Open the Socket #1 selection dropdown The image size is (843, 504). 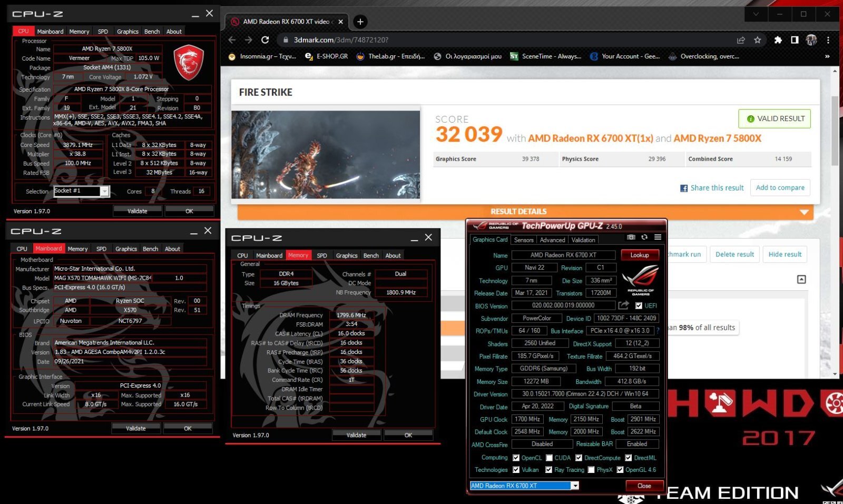point(104,191)
